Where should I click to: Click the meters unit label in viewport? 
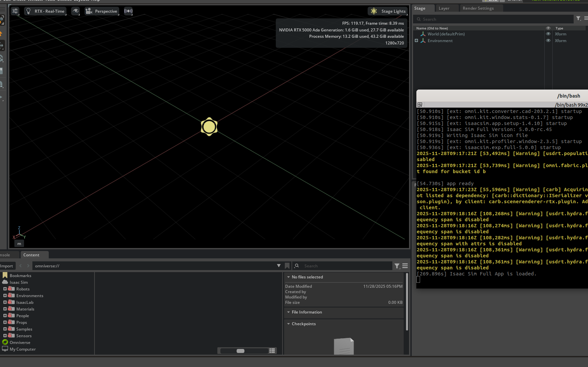coord(19,244)
